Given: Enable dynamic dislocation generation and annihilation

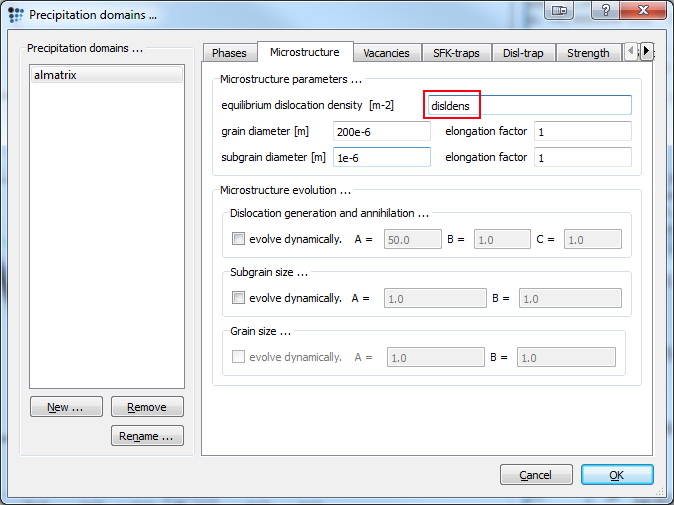Looking at the screenshot, I should (x=238, y=239).
